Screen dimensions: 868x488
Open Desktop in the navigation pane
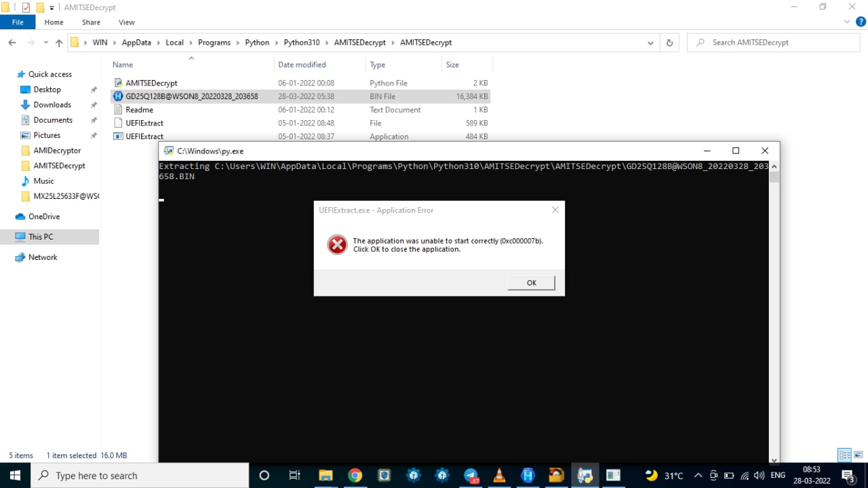tap(47, 90)
